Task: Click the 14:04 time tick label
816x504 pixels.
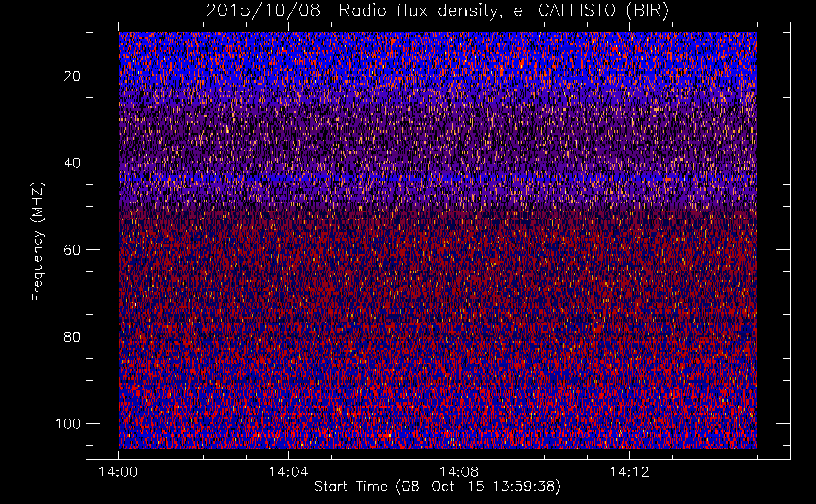Action: [x=288, y=472]
